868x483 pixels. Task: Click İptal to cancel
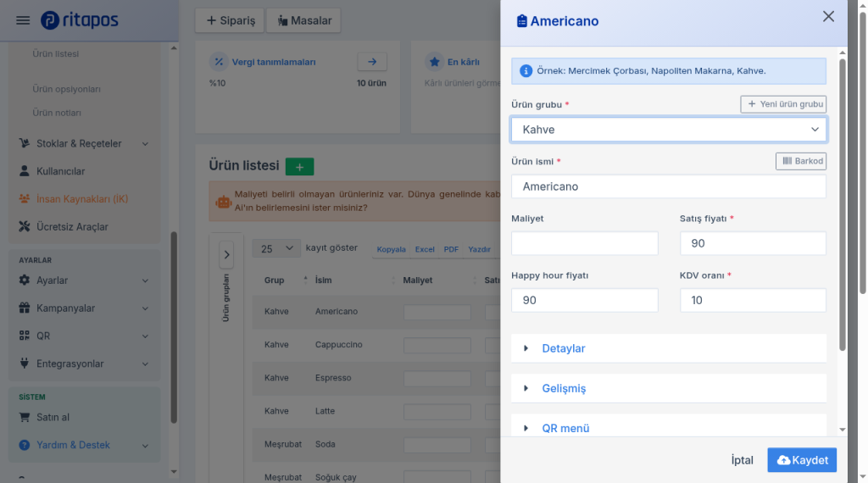click(x=742, y=460)
